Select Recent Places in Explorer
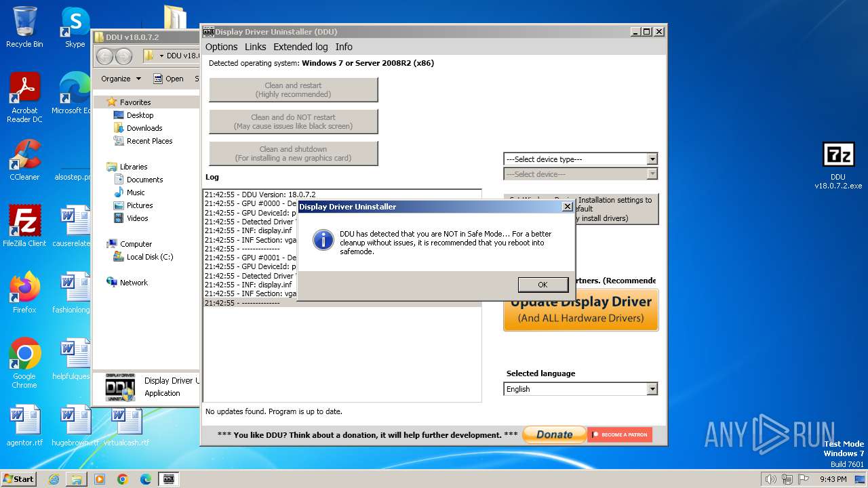 pos(149,141)
